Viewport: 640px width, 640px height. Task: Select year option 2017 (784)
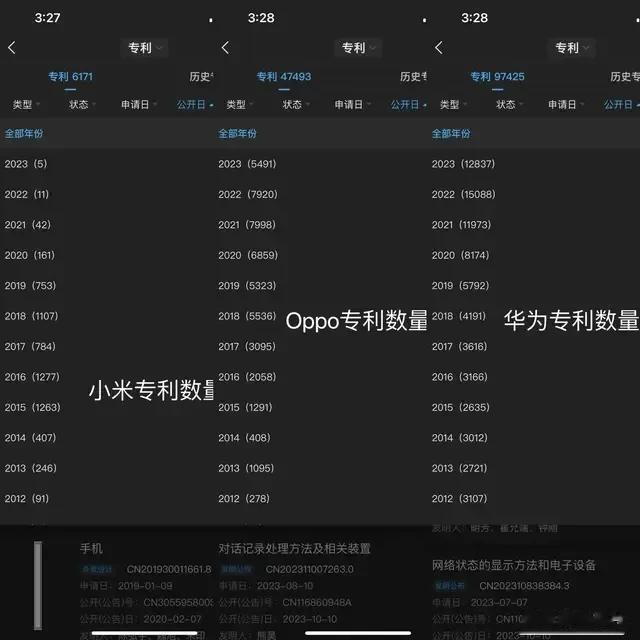coord(30,346)
